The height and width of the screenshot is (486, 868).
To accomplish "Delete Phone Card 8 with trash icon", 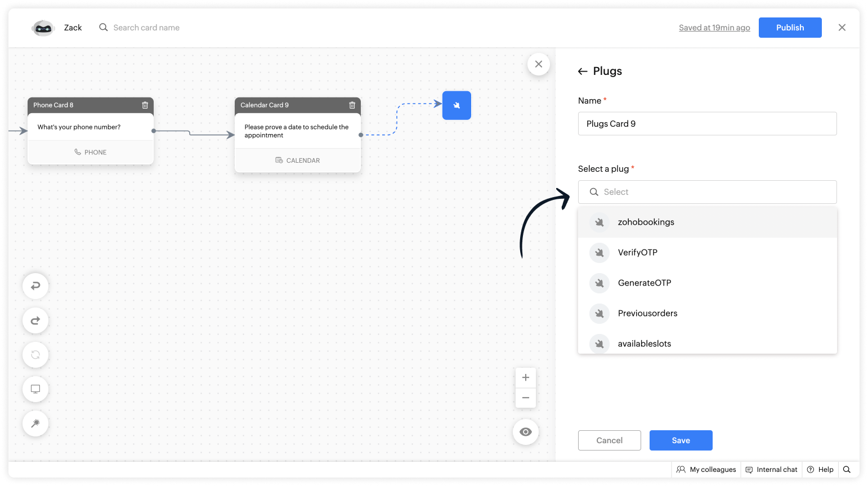I will (145, 105).
